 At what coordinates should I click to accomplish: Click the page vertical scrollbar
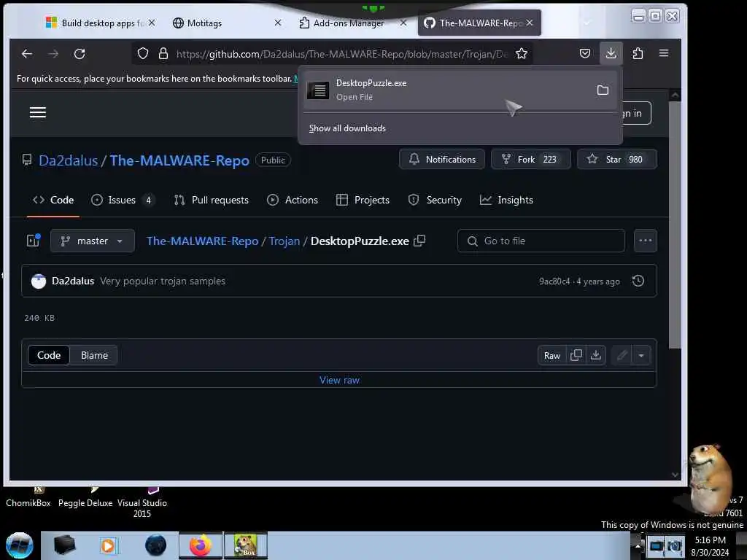[x=675, y=224]
